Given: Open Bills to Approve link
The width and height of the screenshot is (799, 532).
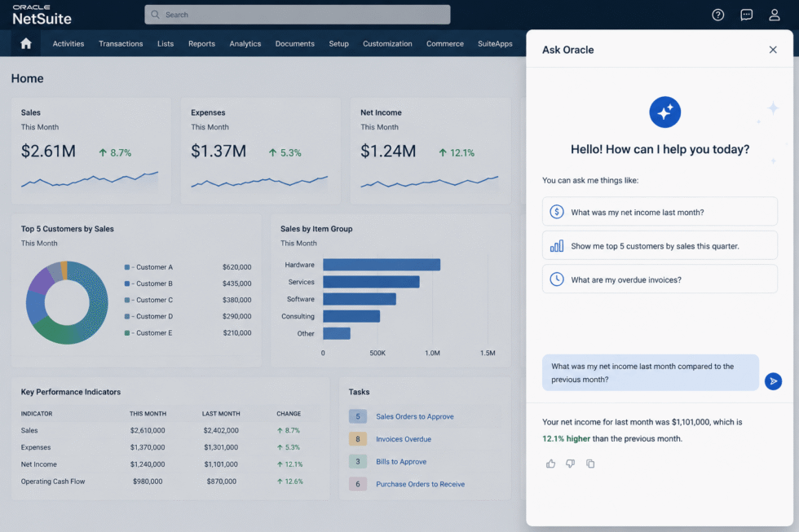Looking at the screenshot, I should pos(401,462).
